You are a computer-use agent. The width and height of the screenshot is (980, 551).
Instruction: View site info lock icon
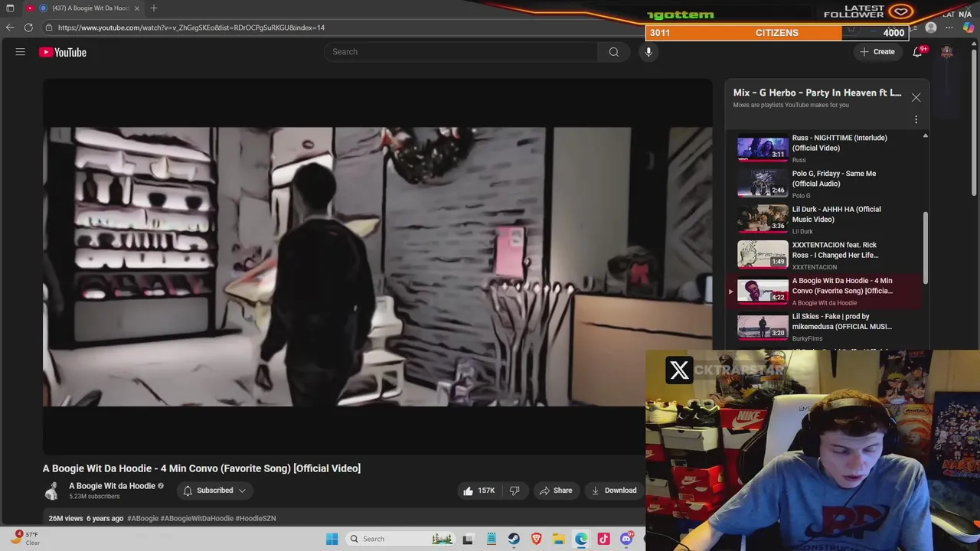pos(49,28)
